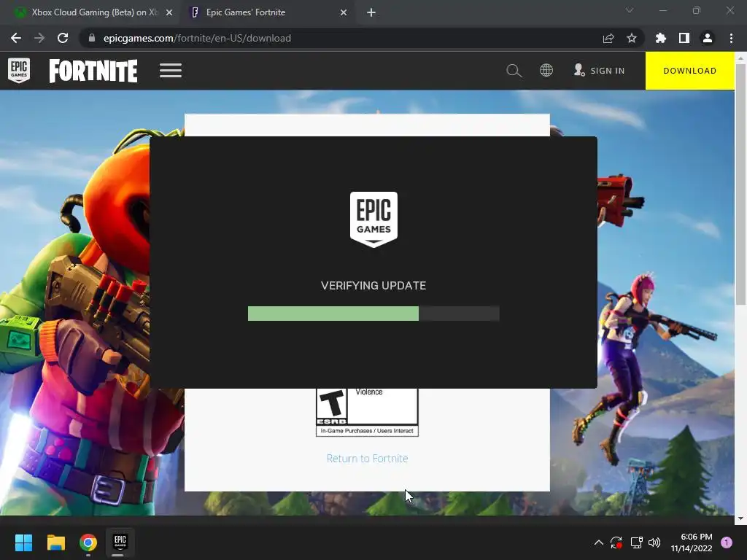This screenshot has height=560, width=747.
Task: Open the Chrome extensions puzzle menu
Action: (x=661, y=38)
